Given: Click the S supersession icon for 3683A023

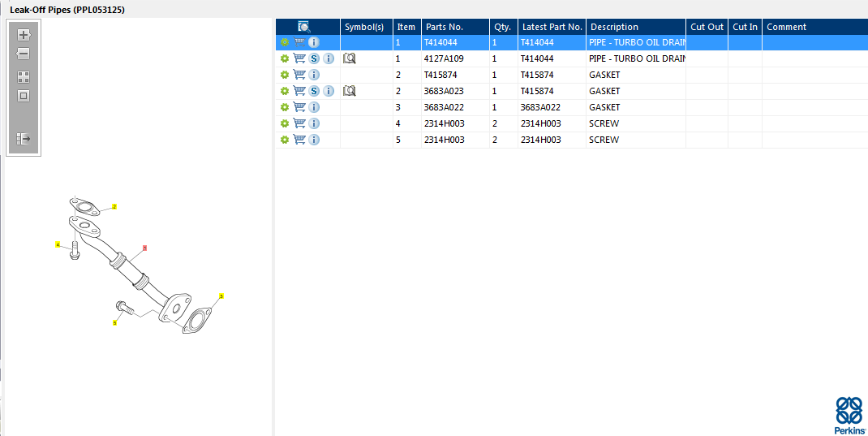Looking at the screenshot, I should coord(314,91).
